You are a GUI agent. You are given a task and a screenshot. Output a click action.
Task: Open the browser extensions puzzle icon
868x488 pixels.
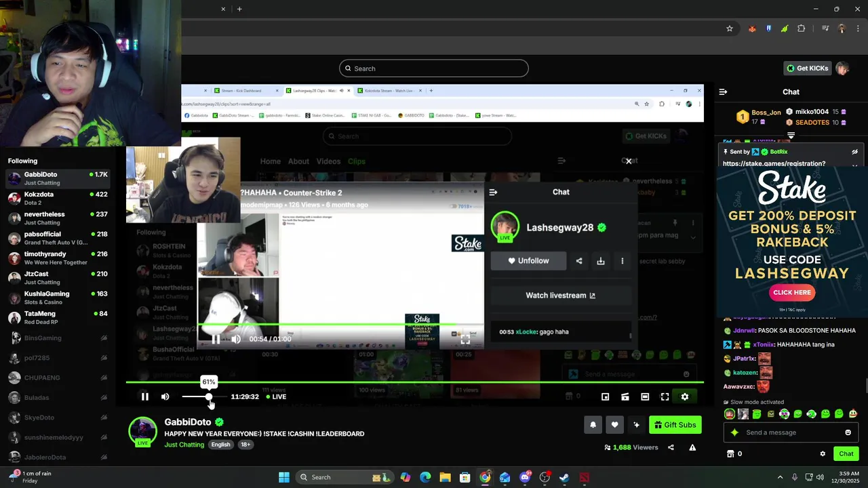[802, 28]
